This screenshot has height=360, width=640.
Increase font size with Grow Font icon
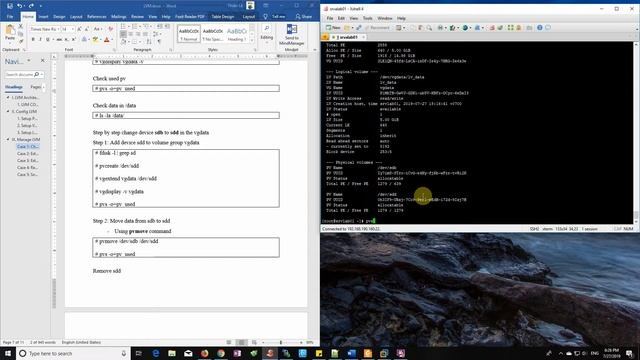coord(80,29)
